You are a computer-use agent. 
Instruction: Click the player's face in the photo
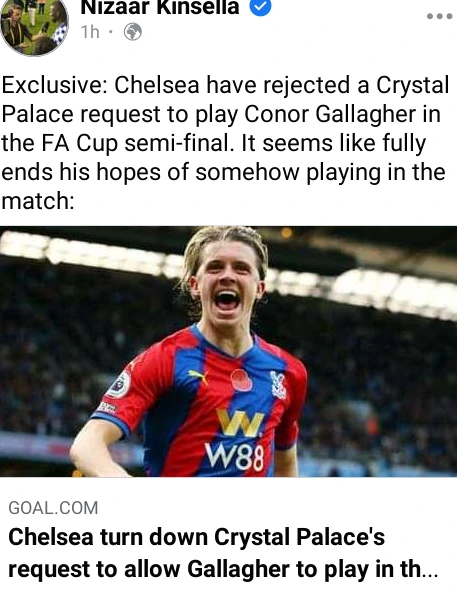pos(227,284)
